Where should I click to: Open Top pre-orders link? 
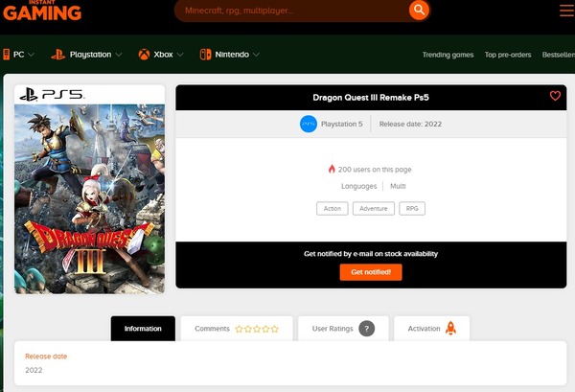[508, 55]
